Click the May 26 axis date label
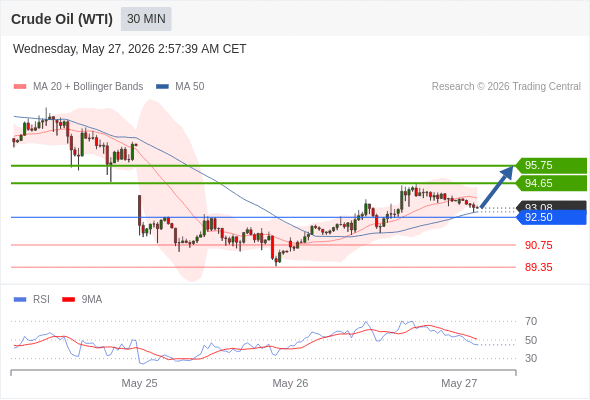 pos(290,383)
